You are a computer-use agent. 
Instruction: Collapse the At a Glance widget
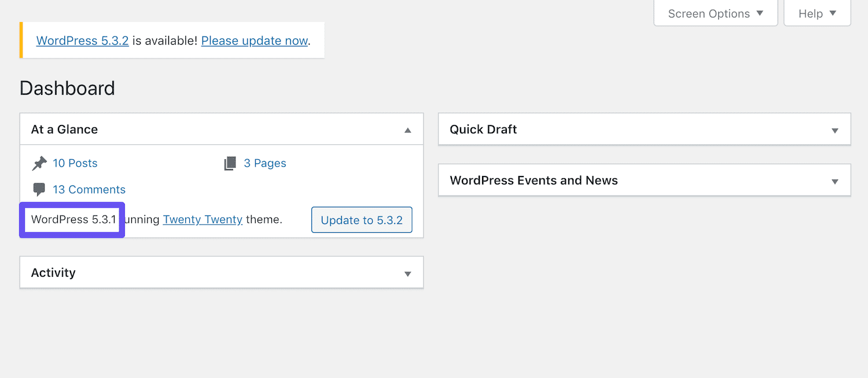407,129
